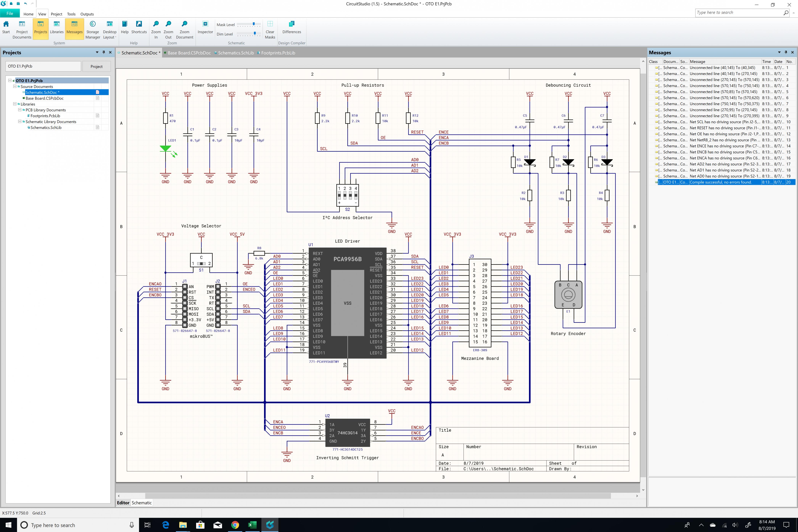The image size is (798, 532).
Task: Click the search magnifier icon
Action: [x=786, y=13]
